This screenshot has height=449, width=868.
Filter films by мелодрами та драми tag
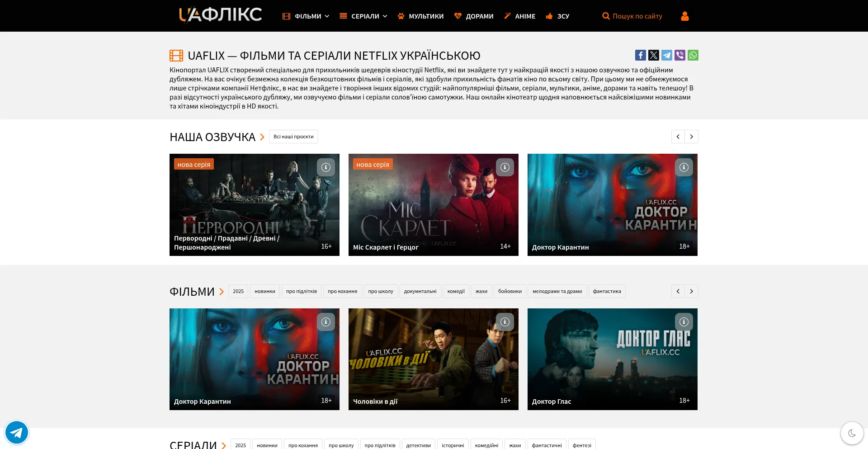coord(557,291)
